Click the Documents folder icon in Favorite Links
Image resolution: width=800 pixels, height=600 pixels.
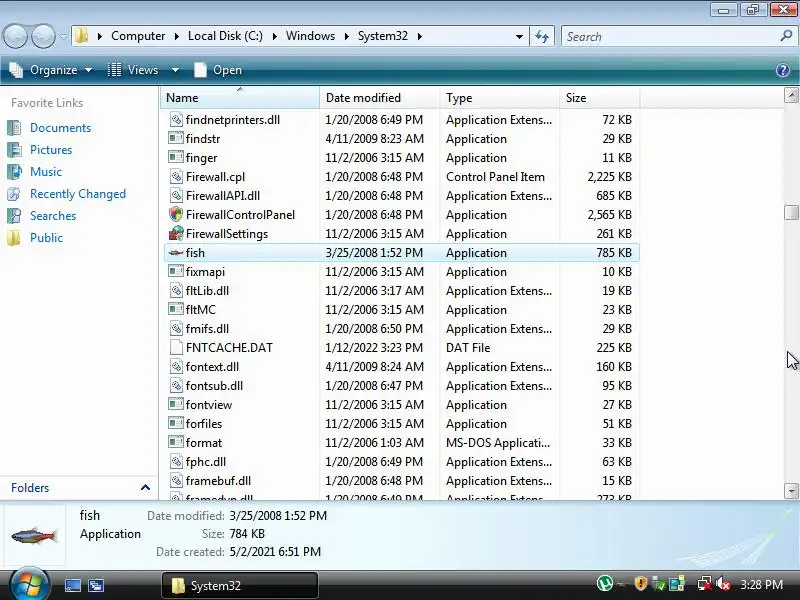point(14,128)
